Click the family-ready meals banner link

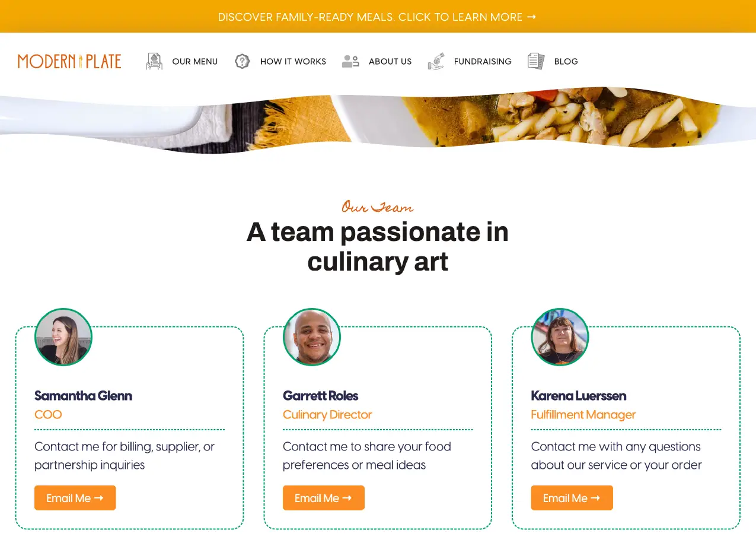coord(378,17)
